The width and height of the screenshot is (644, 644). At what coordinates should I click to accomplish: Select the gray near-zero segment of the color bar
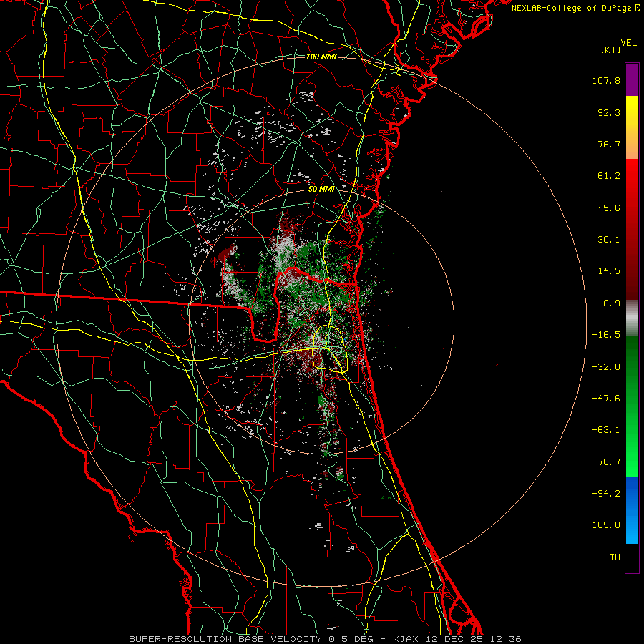point(632,318)
